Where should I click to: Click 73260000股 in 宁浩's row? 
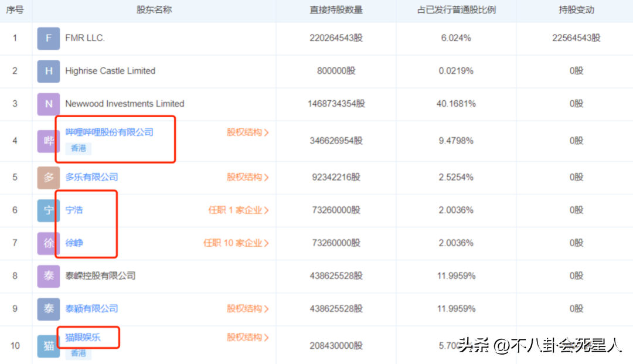point(336,210)
